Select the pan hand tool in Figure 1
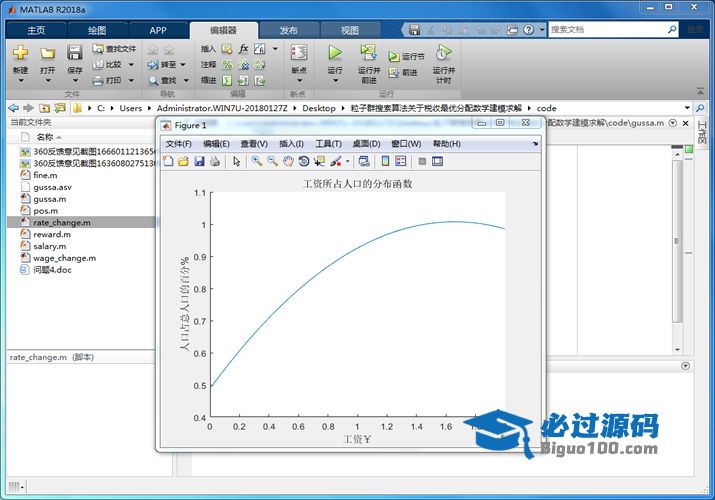Screen dimensions: 715x500 pyautogui.click(x=288, y=161)
